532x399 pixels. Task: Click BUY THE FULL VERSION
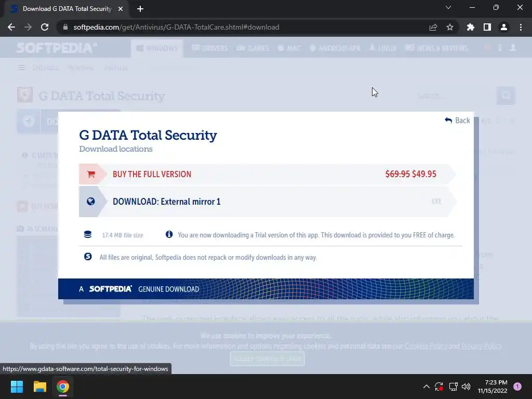(152, 174)
